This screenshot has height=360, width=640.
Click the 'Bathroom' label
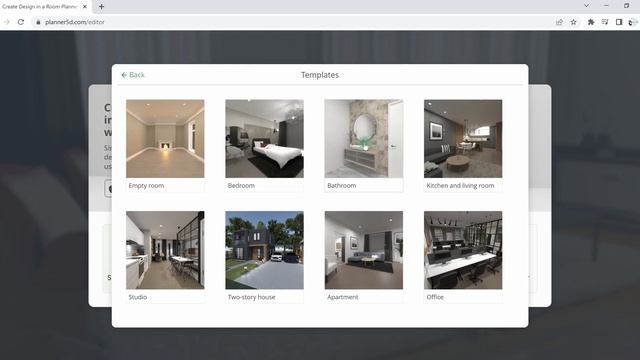342,186
